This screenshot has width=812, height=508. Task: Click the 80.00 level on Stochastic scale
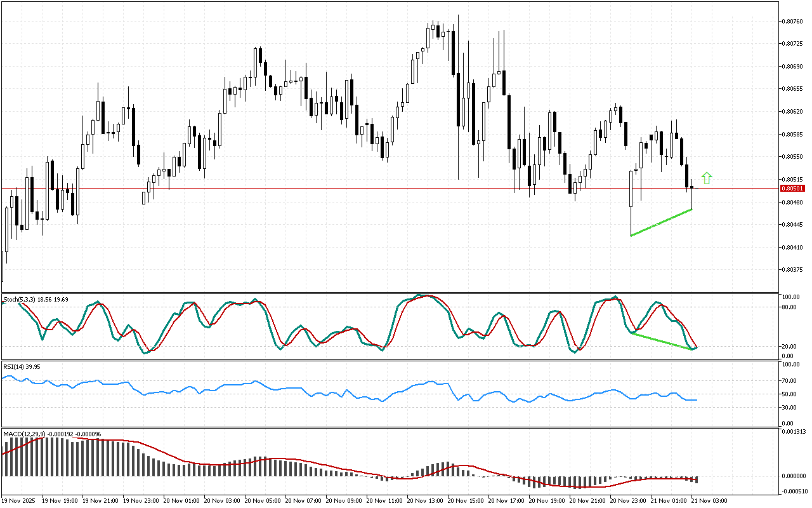(790, 307)
